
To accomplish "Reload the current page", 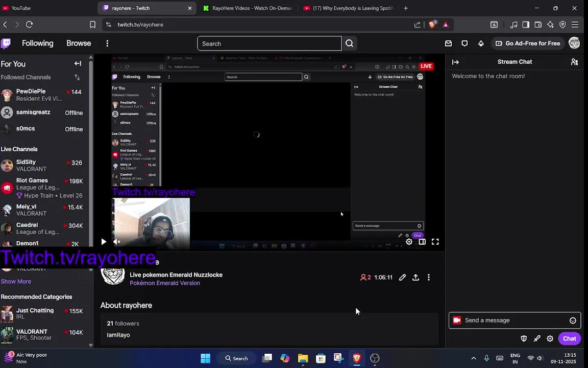I will [29, 25].
